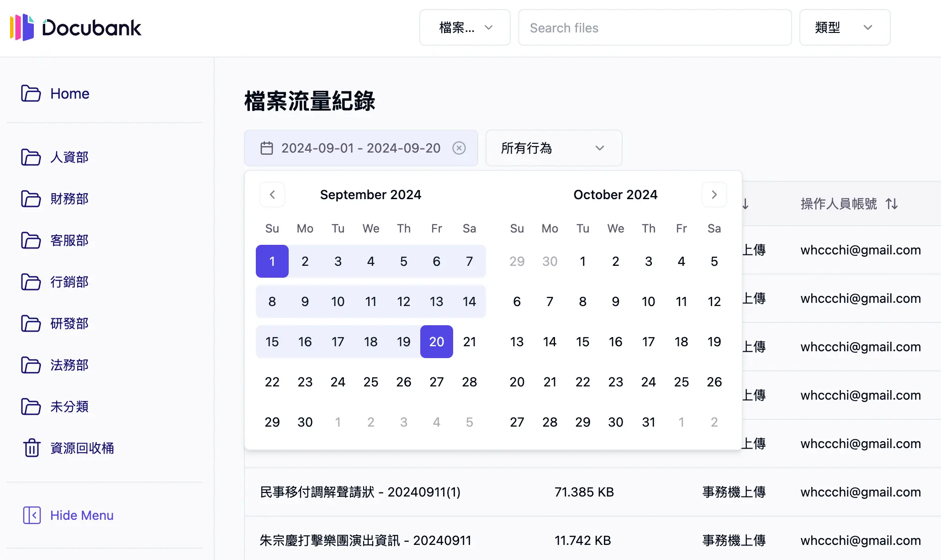Open the 法務部 folder icon
Screen dimensions: 941x560
(31, 365)
